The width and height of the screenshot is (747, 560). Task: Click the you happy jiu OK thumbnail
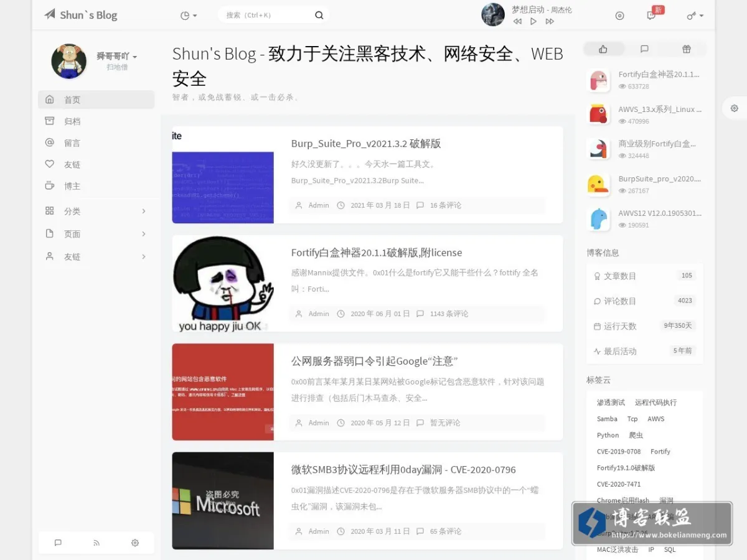pyautogui.click(x=223, y=284)
